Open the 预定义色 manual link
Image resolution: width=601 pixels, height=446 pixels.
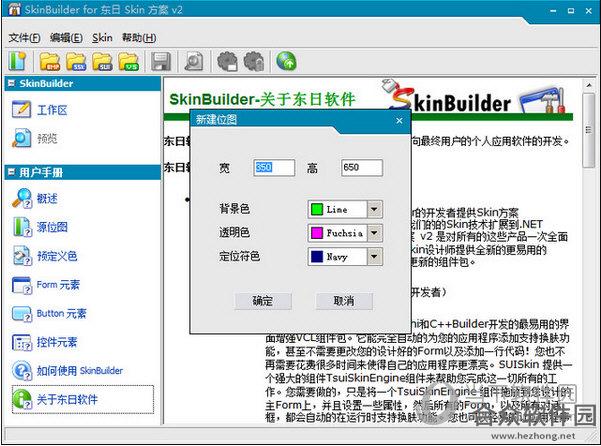click(57, 256)
